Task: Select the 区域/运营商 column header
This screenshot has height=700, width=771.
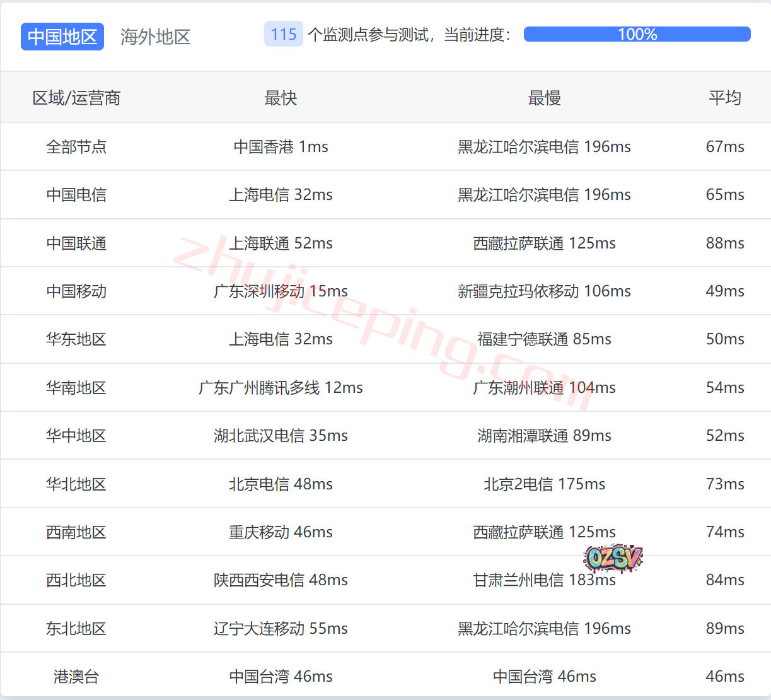Action: pyautogui.click(x=76, y=98)
